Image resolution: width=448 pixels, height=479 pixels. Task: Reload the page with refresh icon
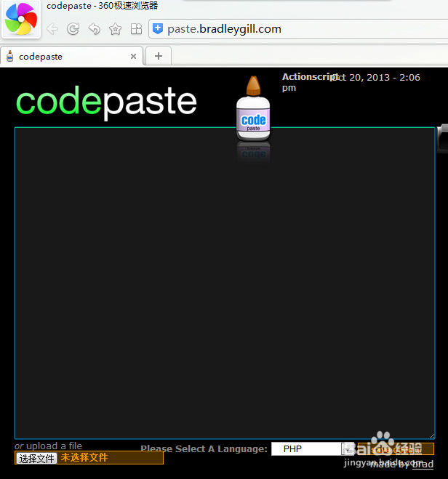click(73, 29)
